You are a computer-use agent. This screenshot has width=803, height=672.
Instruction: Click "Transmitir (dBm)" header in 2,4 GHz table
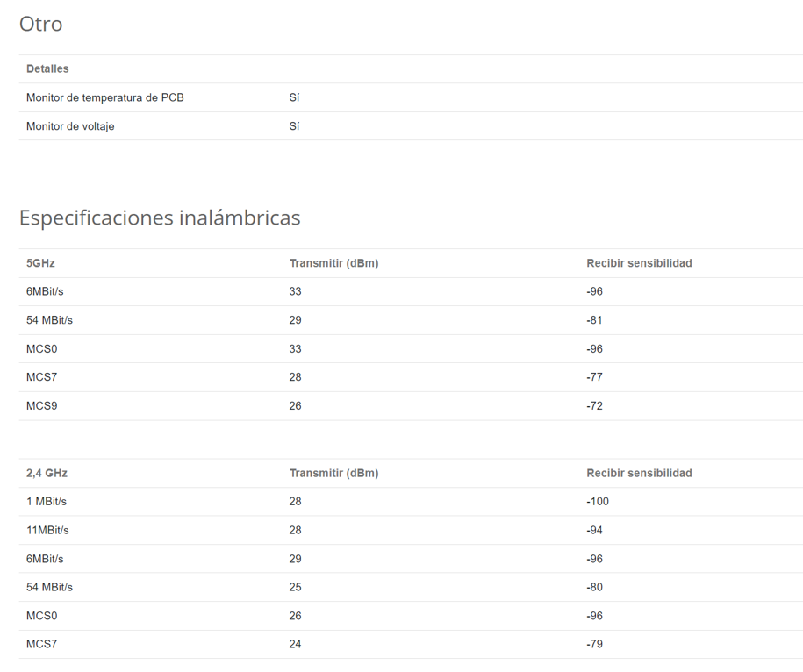point(333,473)
